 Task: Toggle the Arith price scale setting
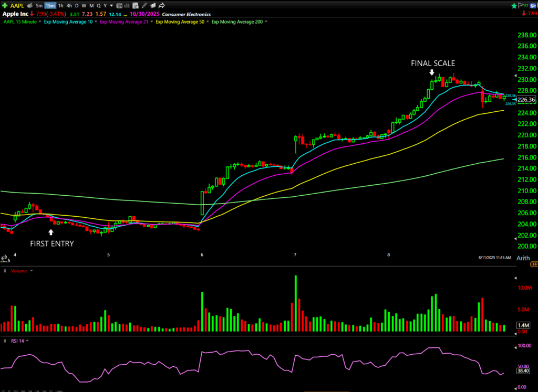[x=523, y=258]
